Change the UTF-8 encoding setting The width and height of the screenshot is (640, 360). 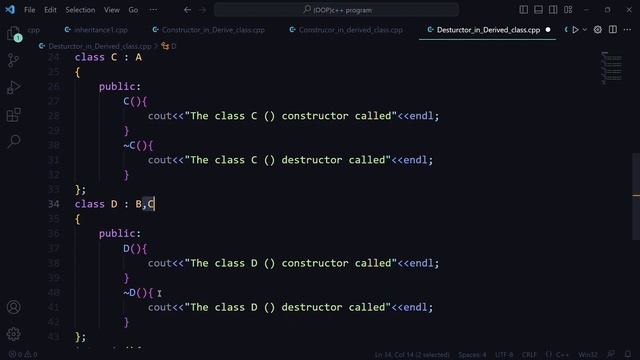tap(504, 355)
